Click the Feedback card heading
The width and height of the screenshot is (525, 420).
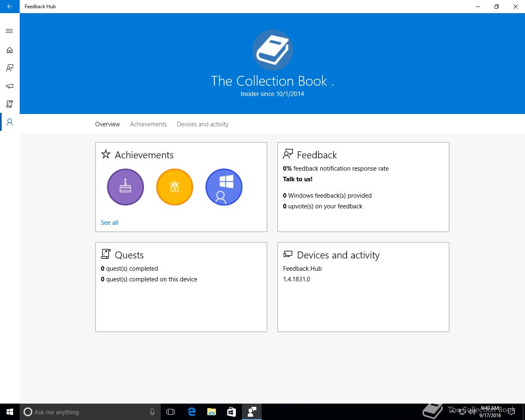pos(317,155)
